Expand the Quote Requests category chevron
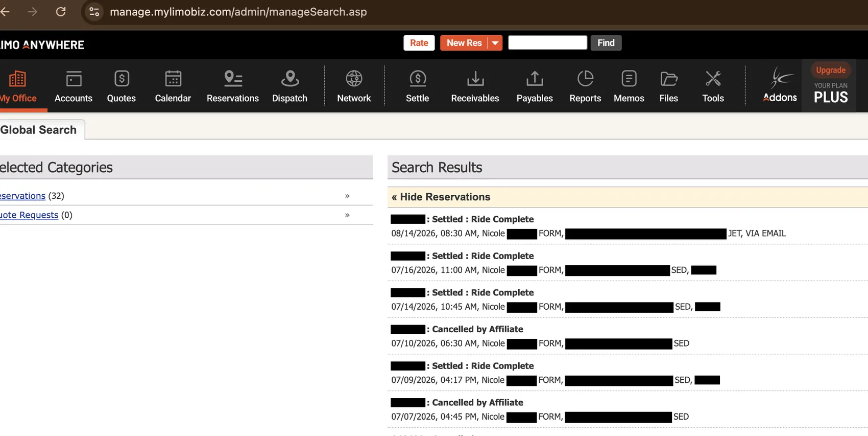The image size is (868, 436). click(x=347, y=215)
